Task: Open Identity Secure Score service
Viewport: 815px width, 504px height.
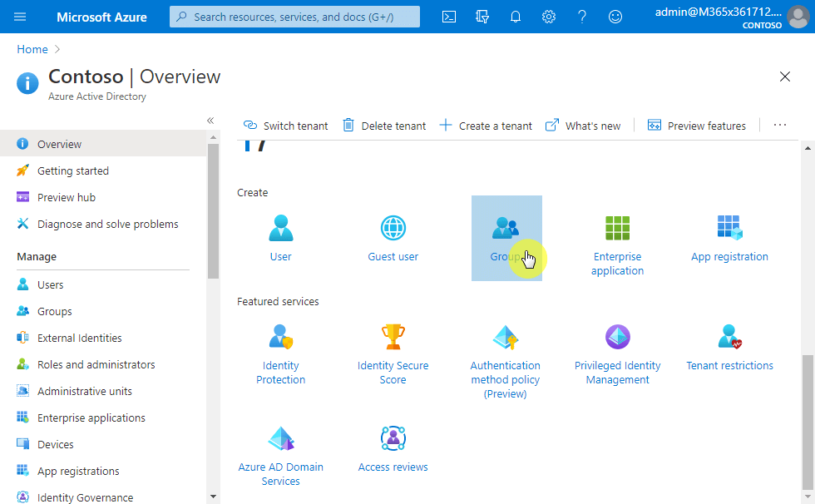Action: [x=393, y=354]
